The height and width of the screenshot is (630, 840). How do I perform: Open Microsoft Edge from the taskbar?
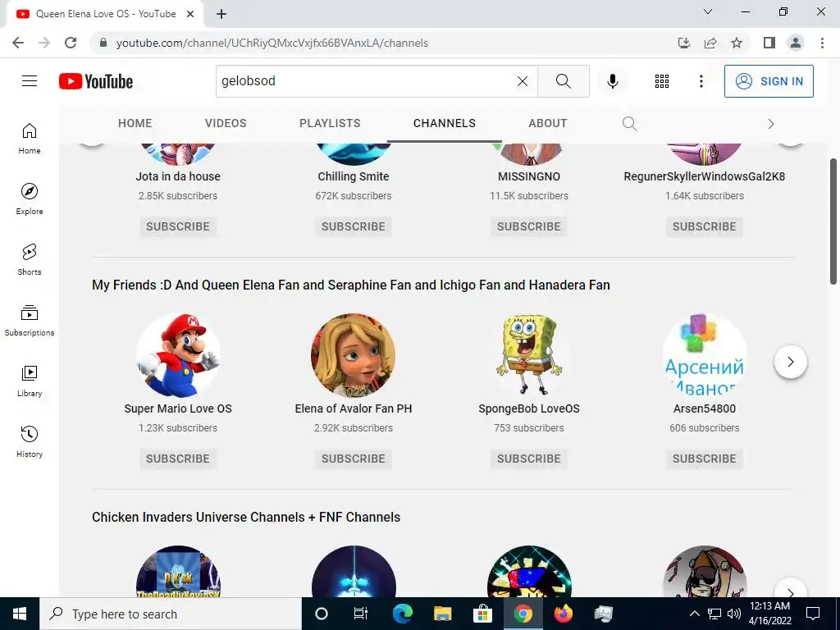tap(402, 614)
